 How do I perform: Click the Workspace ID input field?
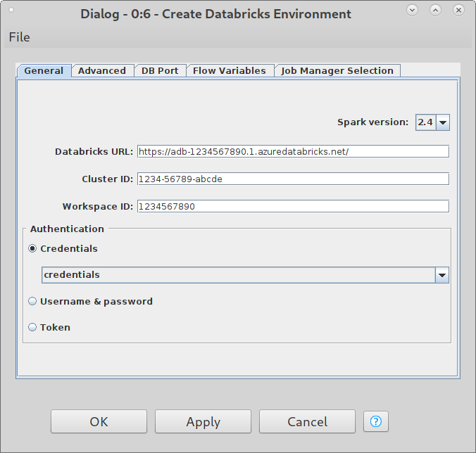293,207
